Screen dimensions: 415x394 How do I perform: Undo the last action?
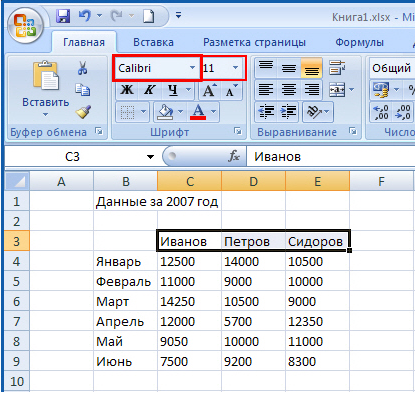coord(84,16)
